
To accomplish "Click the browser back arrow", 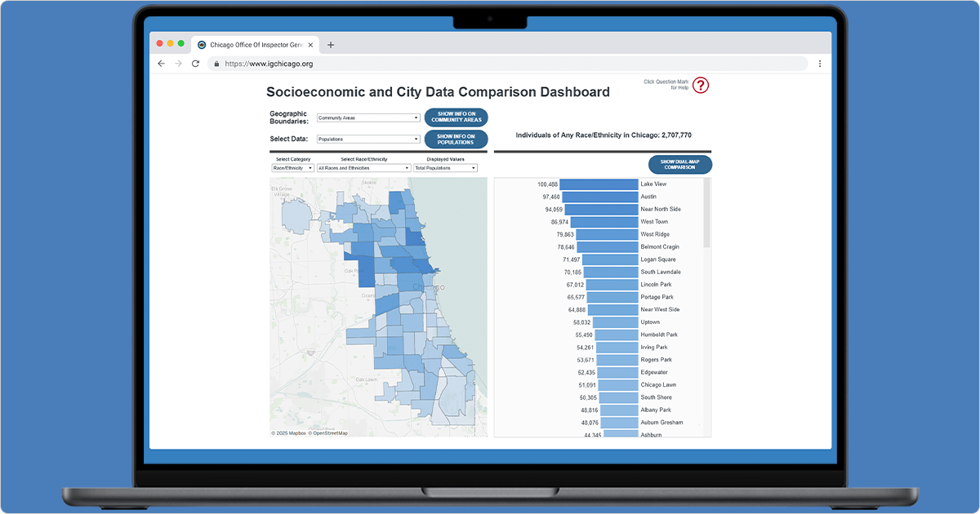I will coord(161,64).
